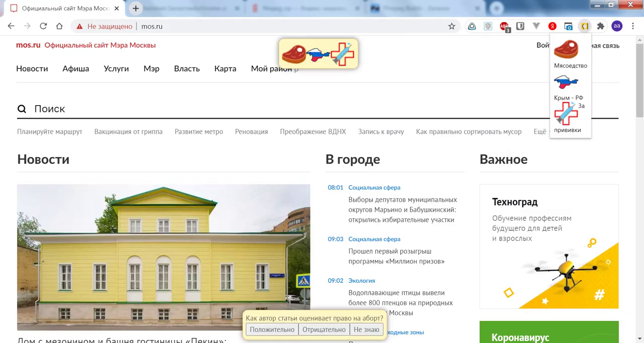Viewport: 644px width, 343px height.
Task: Open 'Развитие метро' quick link
Action: [x=199, y=132]
